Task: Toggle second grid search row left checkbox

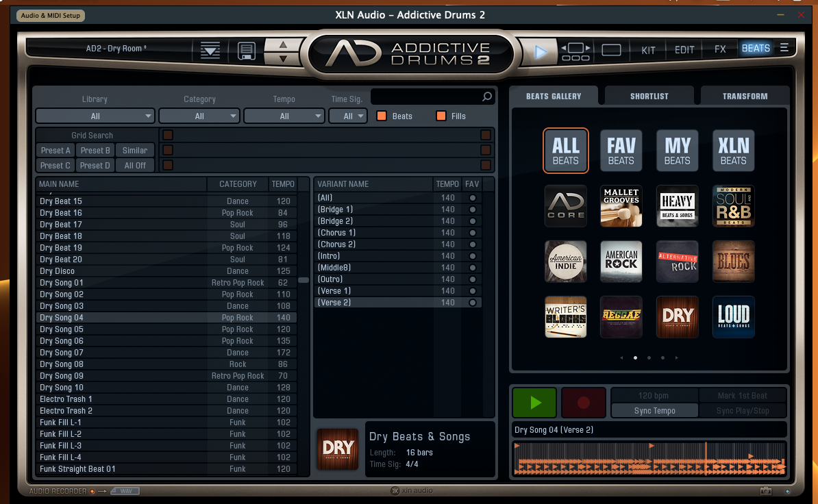Action: (x=167, y=150)
